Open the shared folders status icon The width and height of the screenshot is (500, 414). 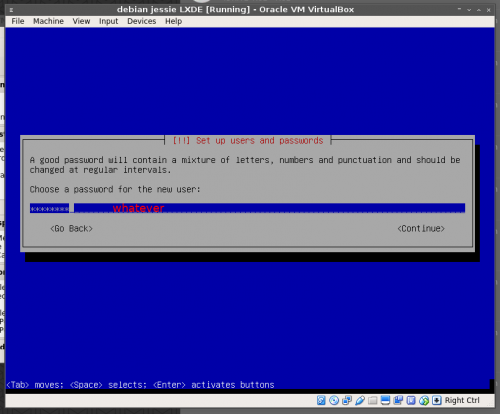[372, 400]
